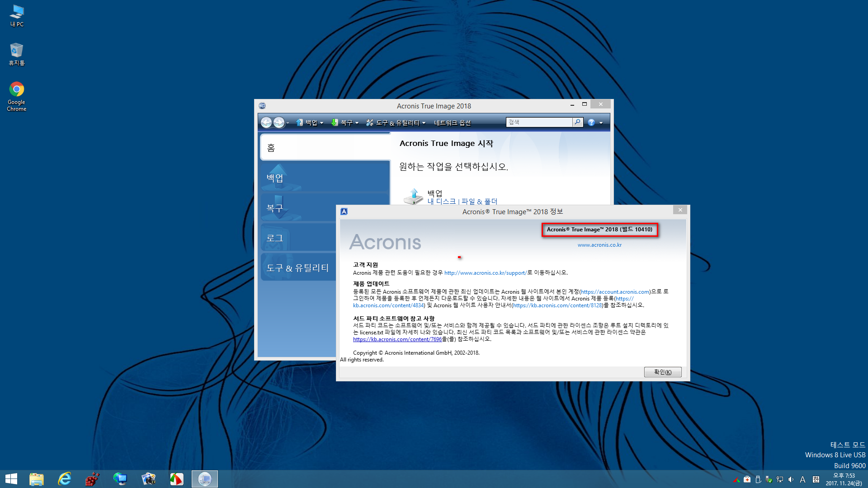868x488 pixels.
Task: Click the network tray icon
Action: click(780, 479)
